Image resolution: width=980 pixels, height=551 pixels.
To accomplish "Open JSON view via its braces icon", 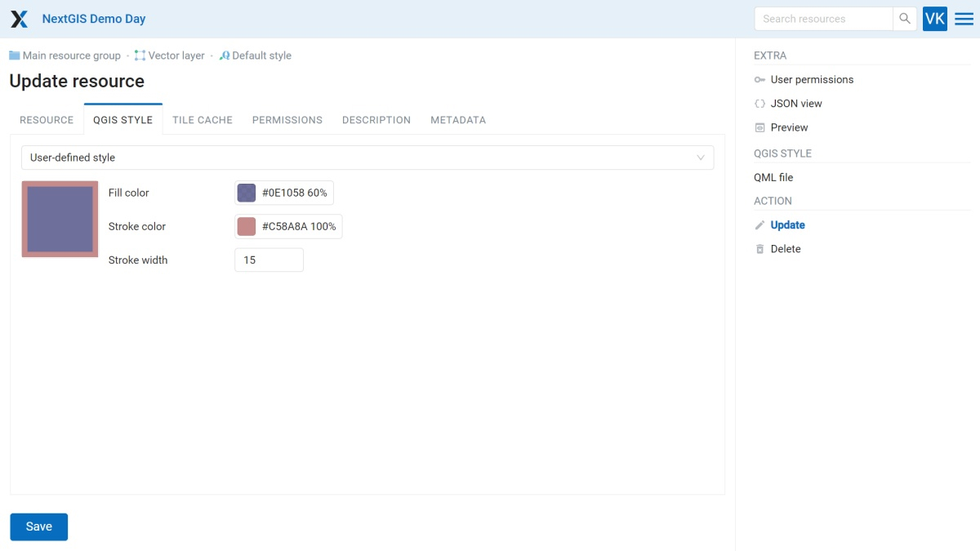I will 759,104.
